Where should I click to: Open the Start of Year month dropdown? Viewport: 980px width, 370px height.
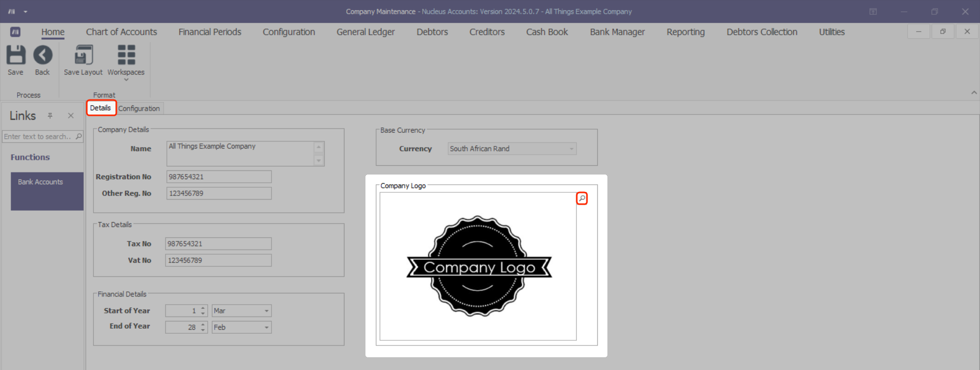click(x=266, y=311)
